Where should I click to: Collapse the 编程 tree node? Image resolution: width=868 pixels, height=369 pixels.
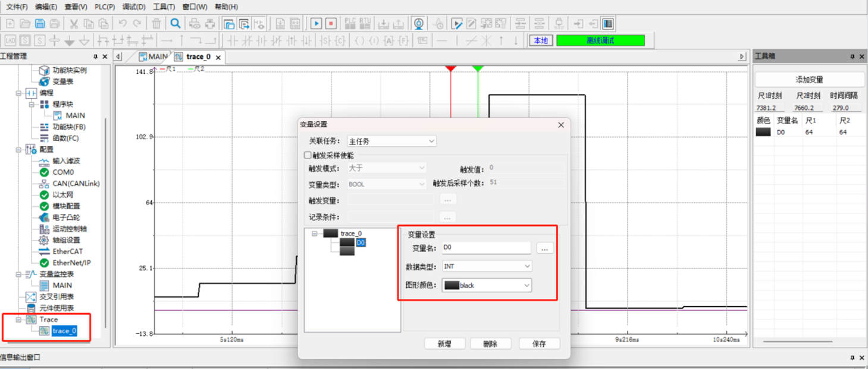coord(19,93)
